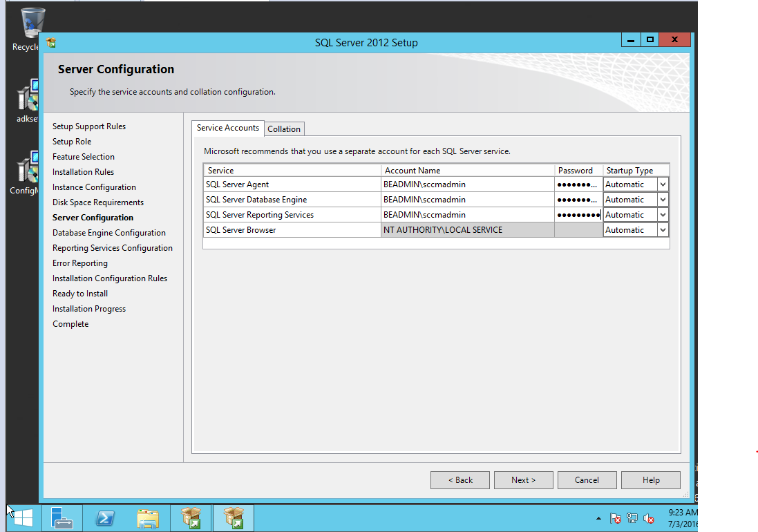
Task: Click the Reporting Services account name field
Action: point(468,215)
